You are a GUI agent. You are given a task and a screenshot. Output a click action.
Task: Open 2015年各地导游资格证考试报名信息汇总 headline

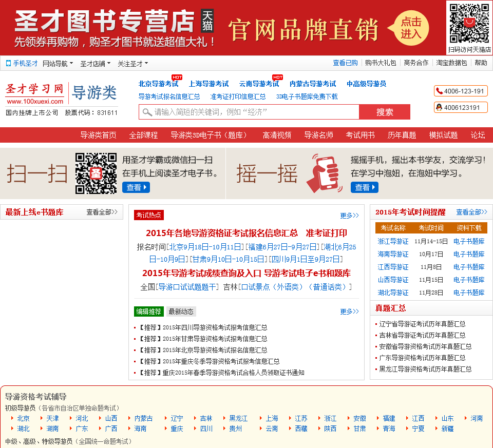[222, 233]
